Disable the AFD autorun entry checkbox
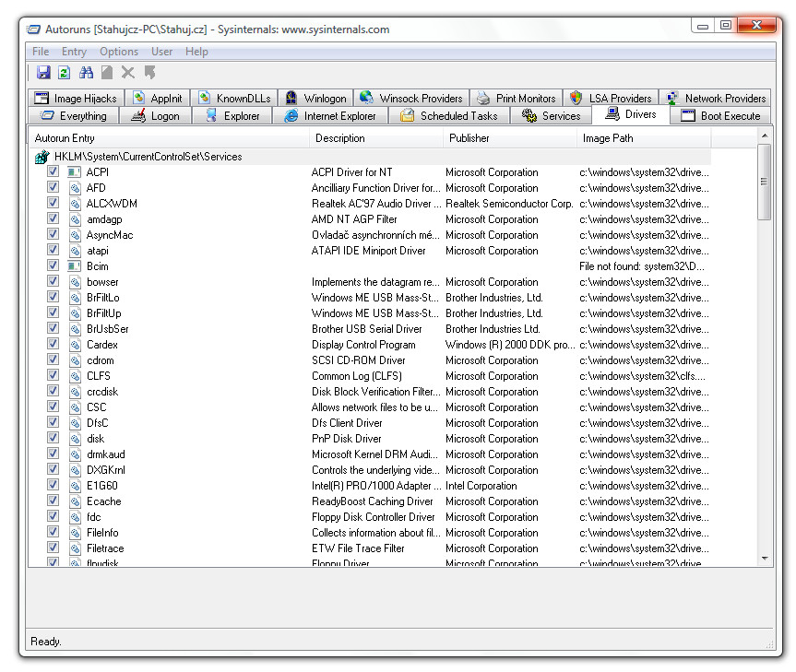This screenshot has height=672, width=796. click(53, 187)
